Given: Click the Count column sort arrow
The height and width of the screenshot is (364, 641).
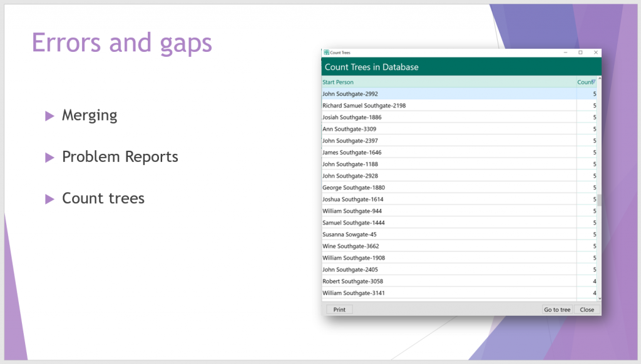Looking at the screenshot, I should (593, 81).
